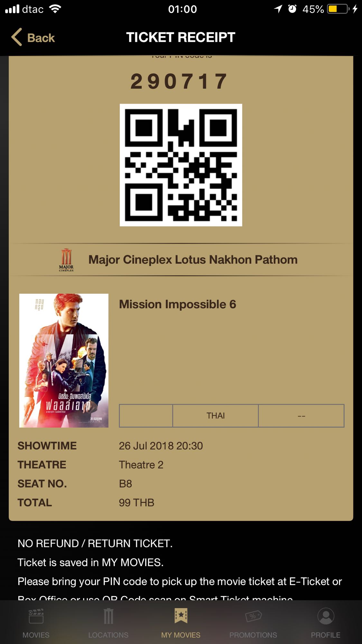This screenshot has height=644, width=362.
Task: Tap the Wi-Fi icon in status bar
Action: coord(55,9)
